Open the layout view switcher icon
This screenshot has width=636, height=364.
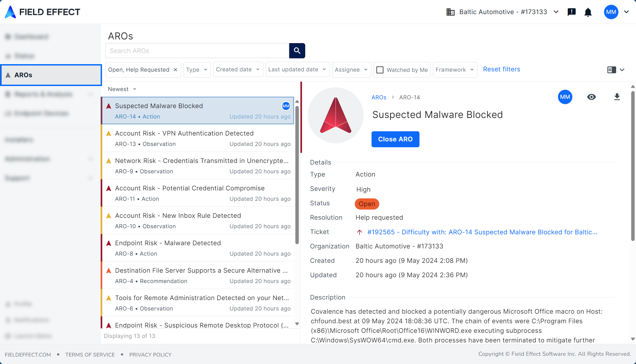611,70
